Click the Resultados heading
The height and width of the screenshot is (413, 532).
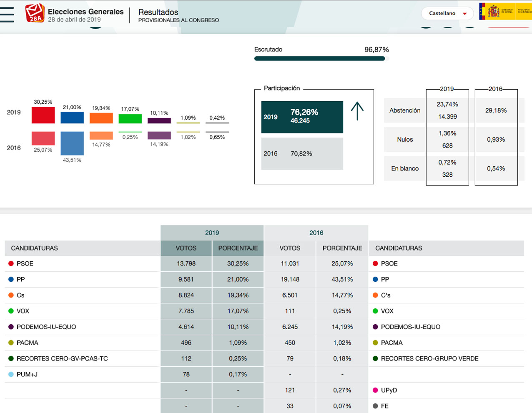point(158,12)
